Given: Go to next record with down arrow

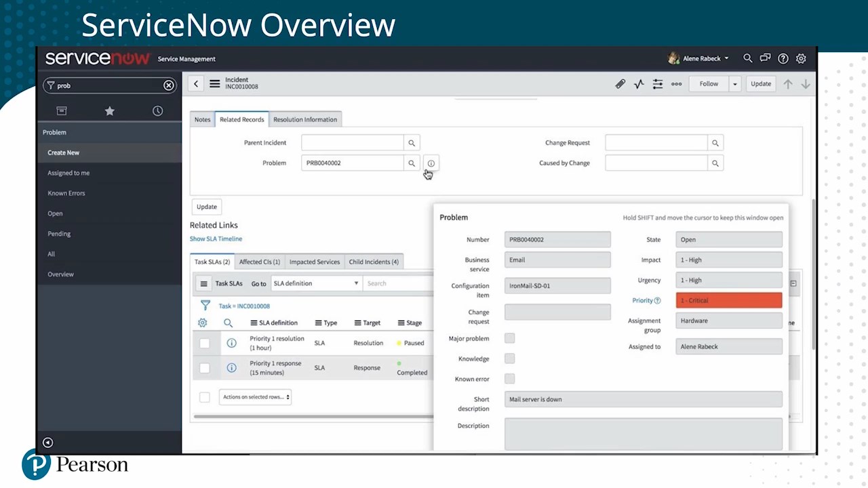Looking at the screenshot, I should click(806, 84).
